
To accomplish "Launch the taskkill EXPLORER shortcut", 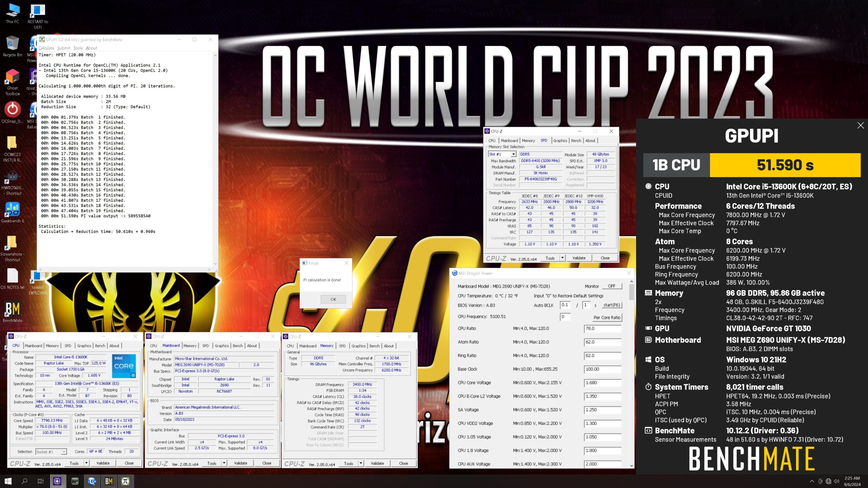I will (x=38, y=282).
